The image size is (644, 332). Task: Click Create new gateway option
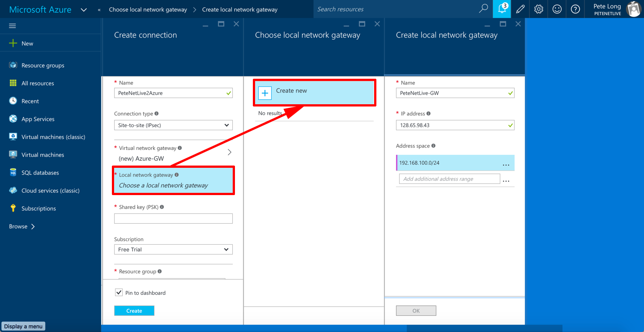pyautogui.click(x=315, y=93)
